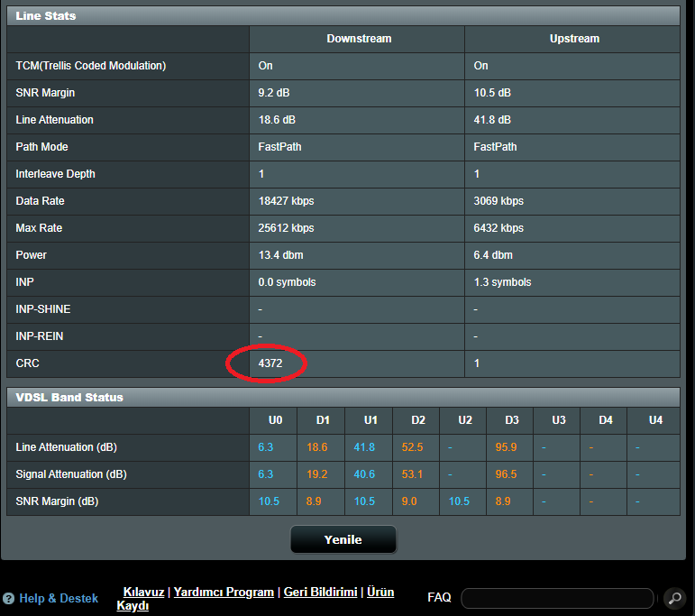Focus the FAQ search input field

click(557, 598)
